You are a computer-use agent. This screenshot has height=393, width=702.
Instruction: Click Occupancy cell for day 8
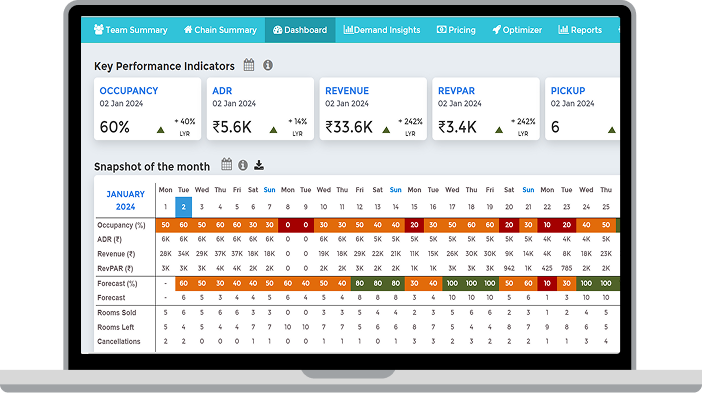(x=287, y=225)
